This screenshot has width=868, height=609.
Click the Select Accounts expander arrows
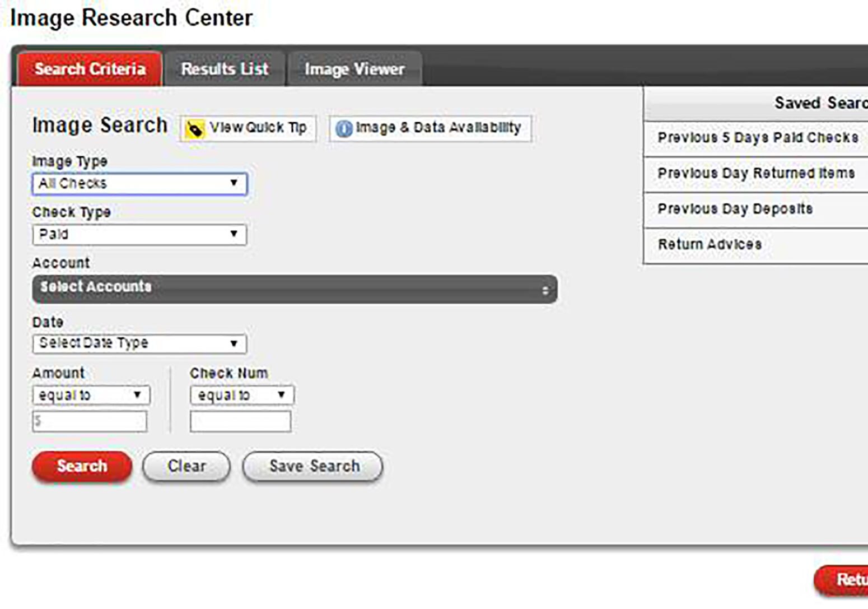[x=546, y=290]
